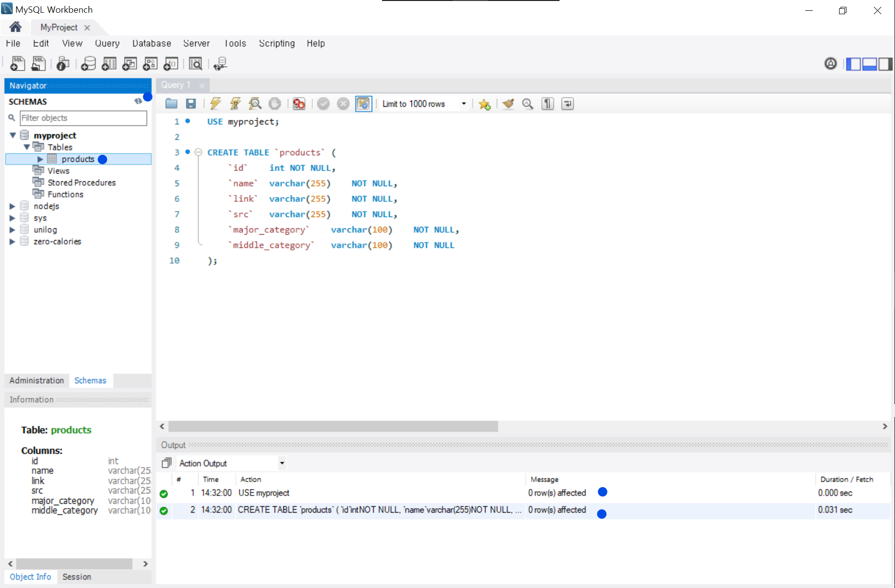895x588 pixels.
Task: Expand the products table
Action: point(40,159)
